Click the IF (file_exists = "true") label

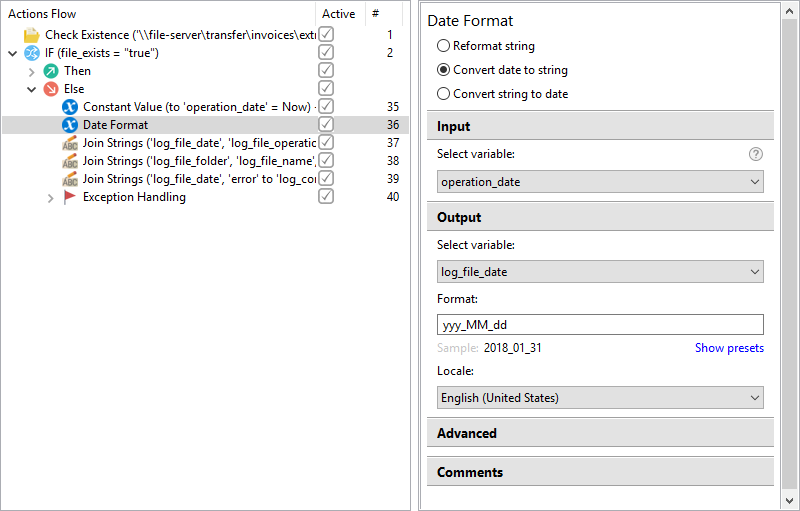[102, 53]
